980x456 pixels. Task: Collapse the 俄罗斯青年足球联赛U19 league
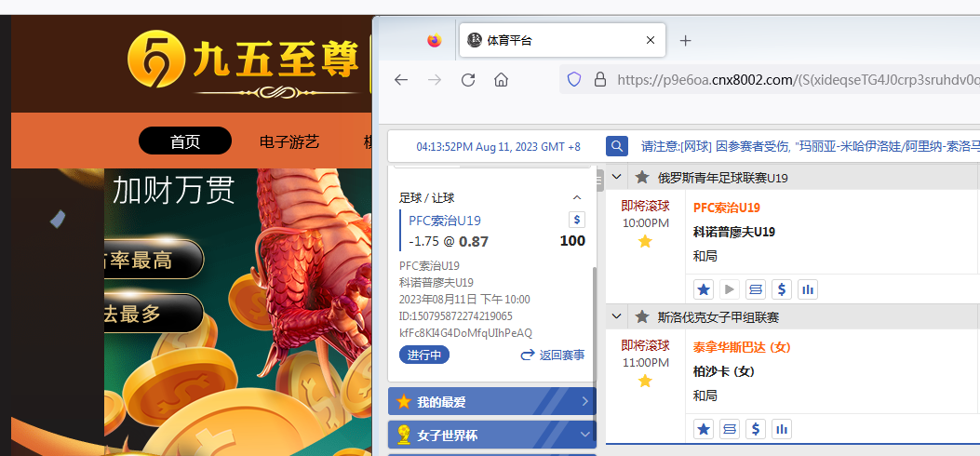pos(616,178)
